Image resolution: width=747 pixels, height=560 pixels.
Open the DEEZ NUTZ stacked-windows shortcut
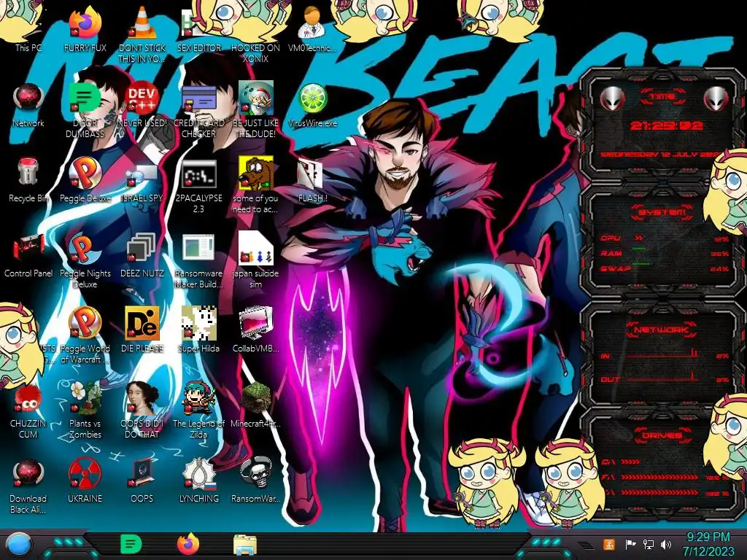[x=142, y=255]
